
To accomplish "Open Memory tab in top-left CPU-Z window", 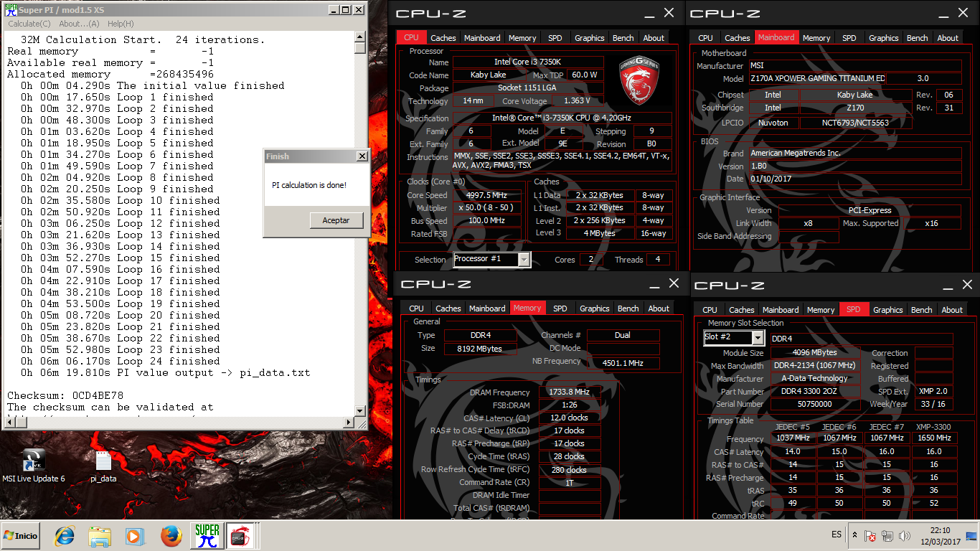I will pos(522,38).
